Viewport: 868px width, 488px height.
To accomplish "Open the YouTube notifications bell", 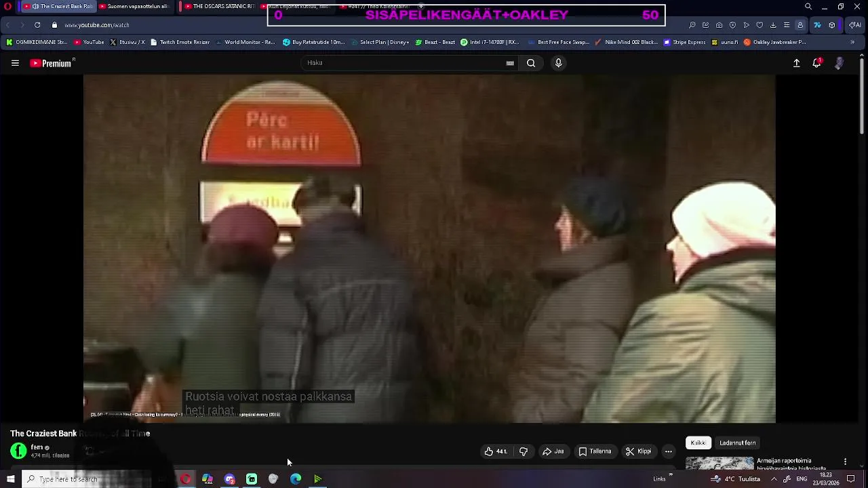I will tap(817, 63).
